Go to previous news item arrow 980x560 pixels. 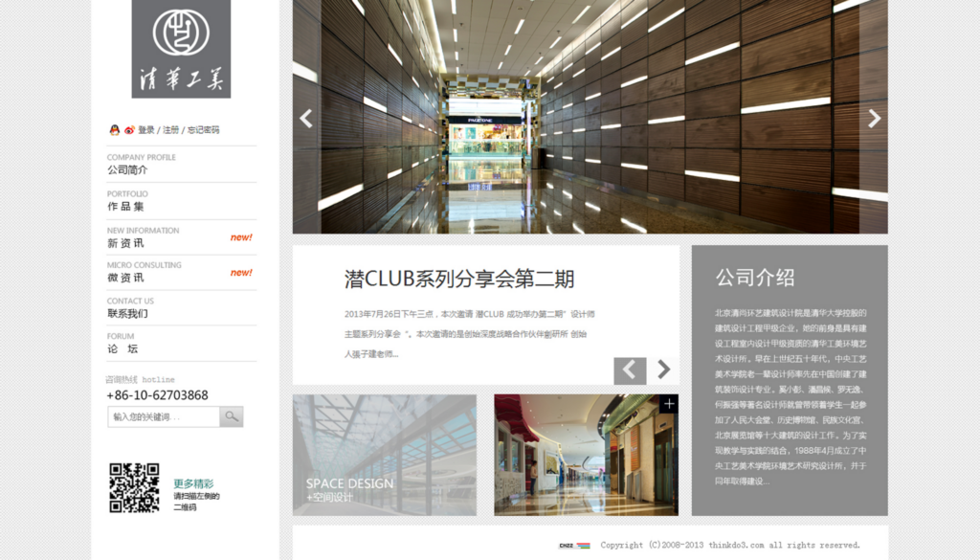[x=630, y=370]
